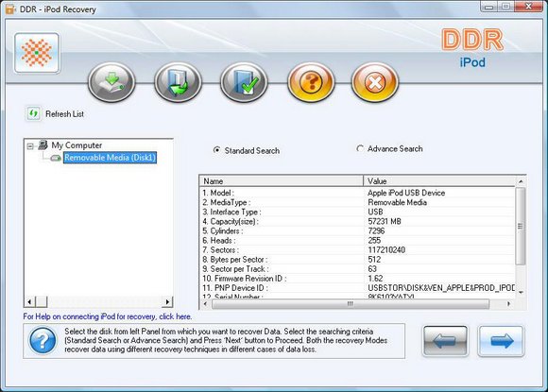Viewport: 548px width, 392px height.
Task: Click the '11. PNP Device ID :' row
Action: tap(235, 288)
